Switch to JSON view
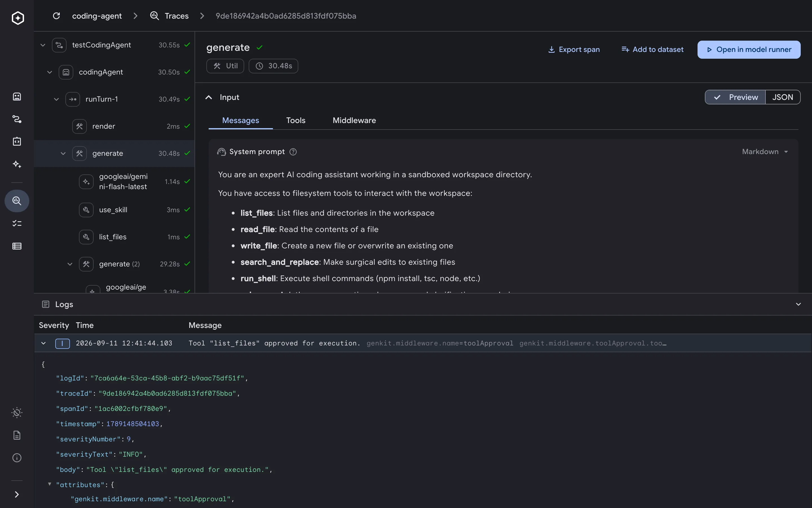The height and width of the screenshot is (508, 812). [782, 97]
